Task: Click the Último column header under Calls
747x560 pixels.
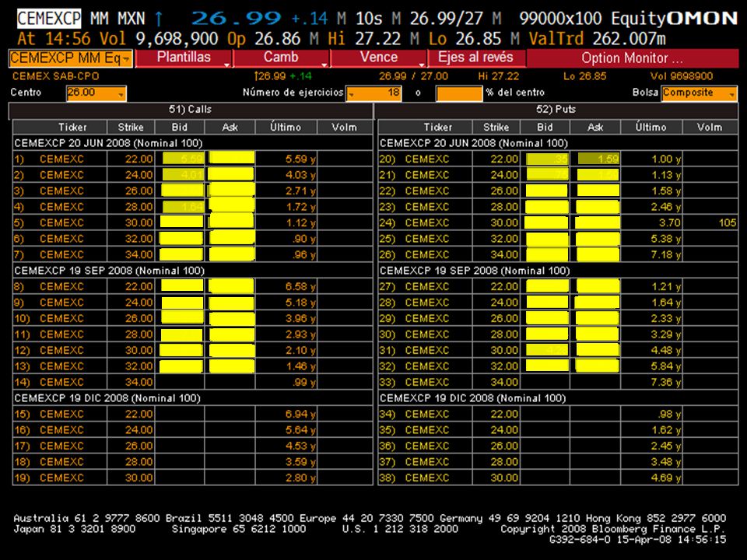Action: pos(286,127)
